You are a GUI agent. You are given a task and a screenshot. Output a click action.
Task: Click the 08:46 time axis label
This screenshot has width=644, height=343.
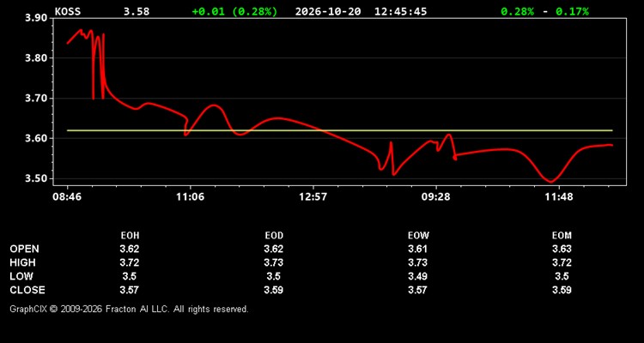coord(67,197)
